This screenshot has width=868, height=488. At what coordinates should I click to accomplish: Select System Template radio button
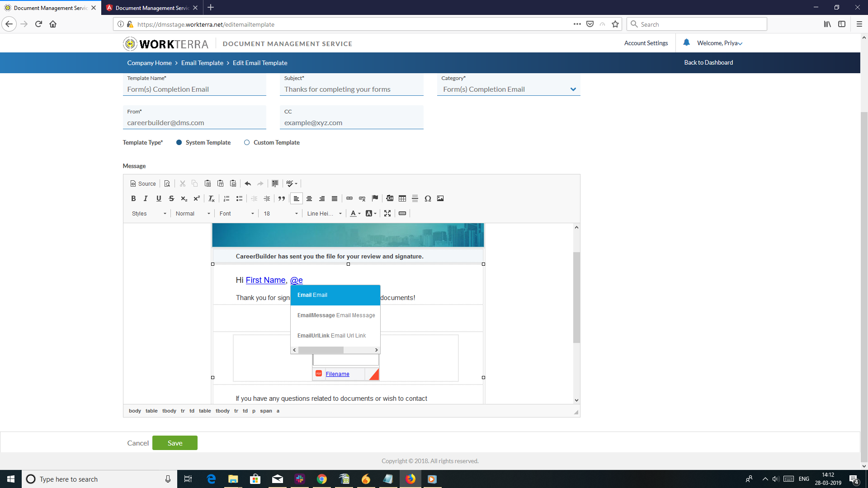[179, 142]
